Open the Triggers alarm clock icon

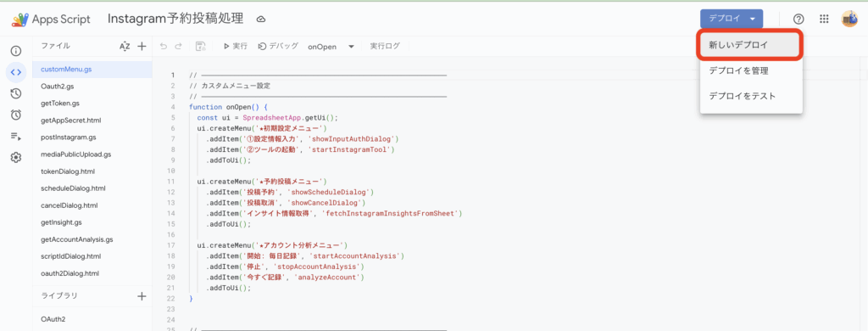16,115
